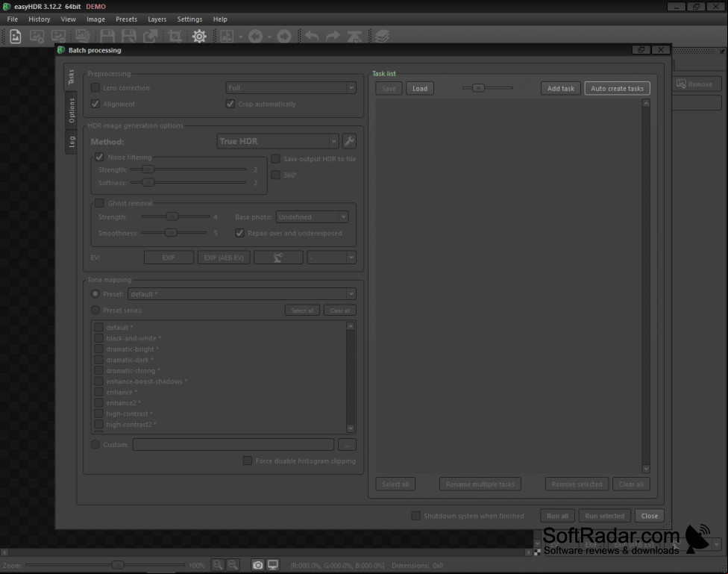
Task: Toggle Repair over and underexposed checkbox
Action: 239,233
